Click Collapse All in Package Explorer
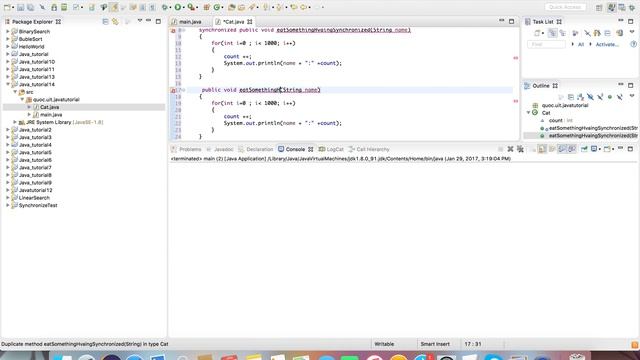Viewport: 640px width, 360px height. (x=105, y=22)
